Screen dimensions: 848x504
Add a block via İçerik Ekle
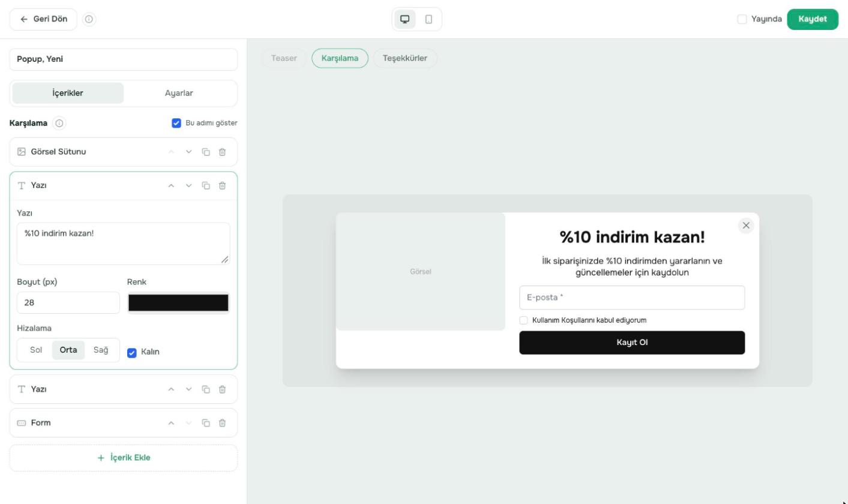124,458
